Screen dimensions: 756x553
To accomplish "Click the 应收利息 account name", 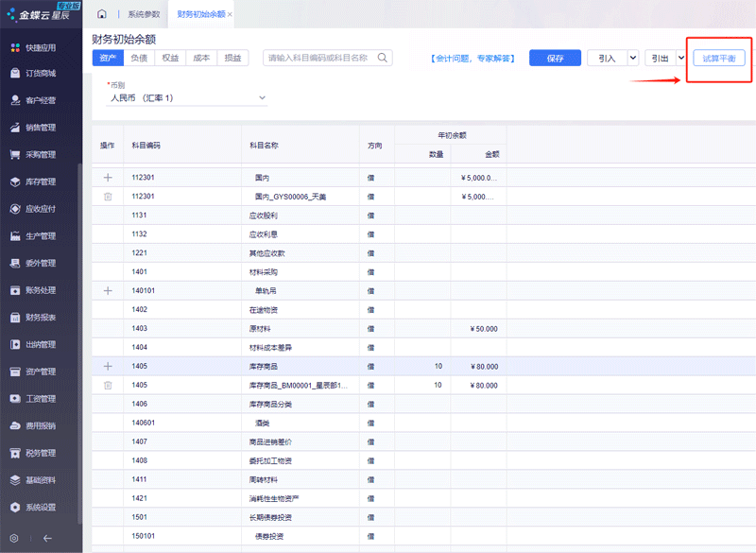I will [264, 234].
